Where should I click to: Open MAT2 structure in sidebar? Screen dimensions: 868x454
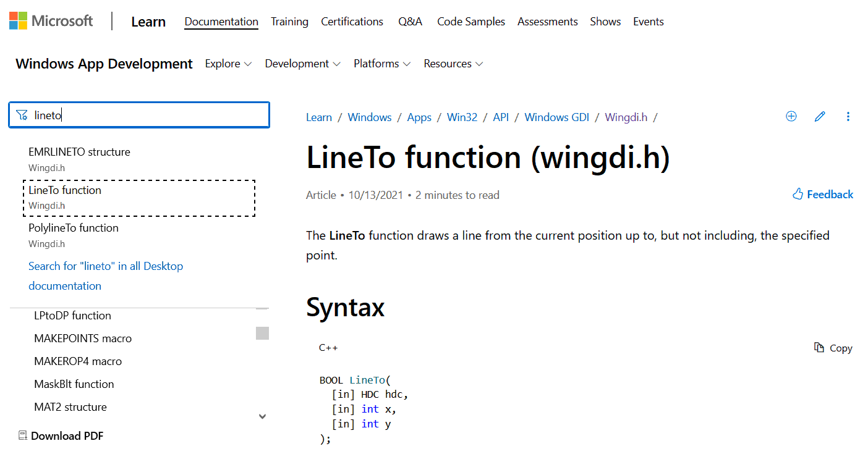tap(70, 407)
